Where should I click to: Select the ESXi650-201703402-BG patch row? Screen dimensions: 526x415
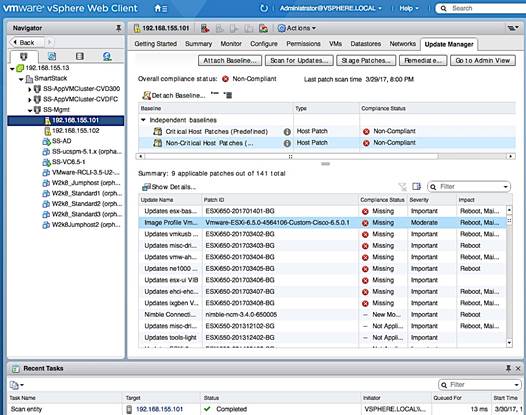click(x=322, y=234)
